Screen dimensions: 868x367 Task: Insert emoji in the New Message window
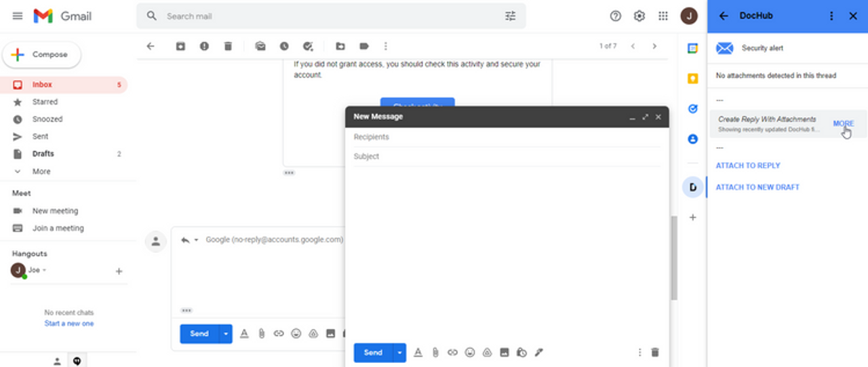click(x=470, y=353)
